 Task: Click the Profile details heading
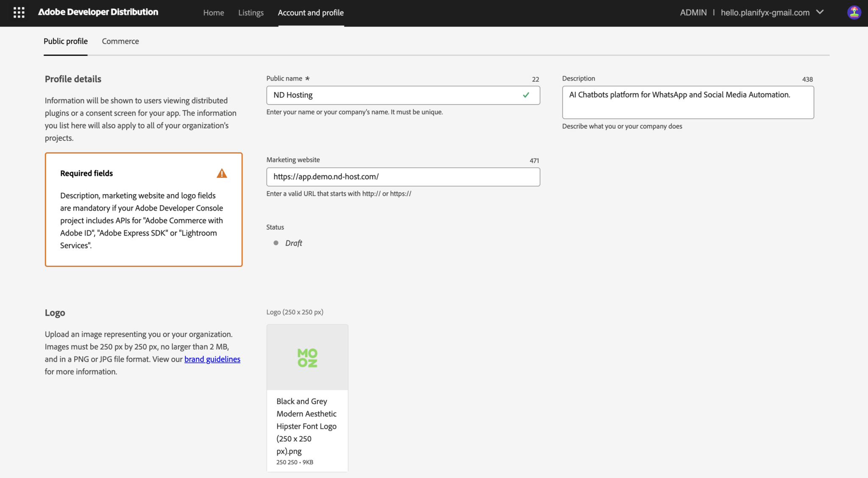point(73,79)
